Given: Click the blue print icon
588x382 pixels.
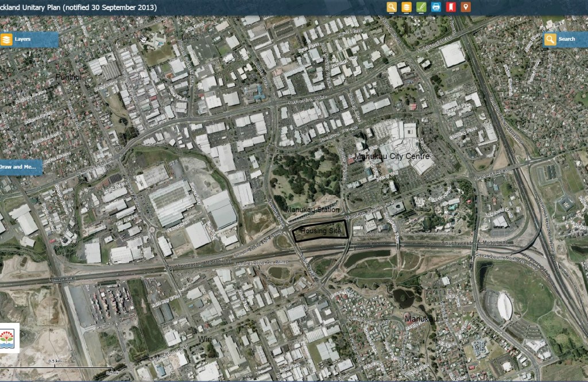Looking at the screenshot, I should 436,7.
